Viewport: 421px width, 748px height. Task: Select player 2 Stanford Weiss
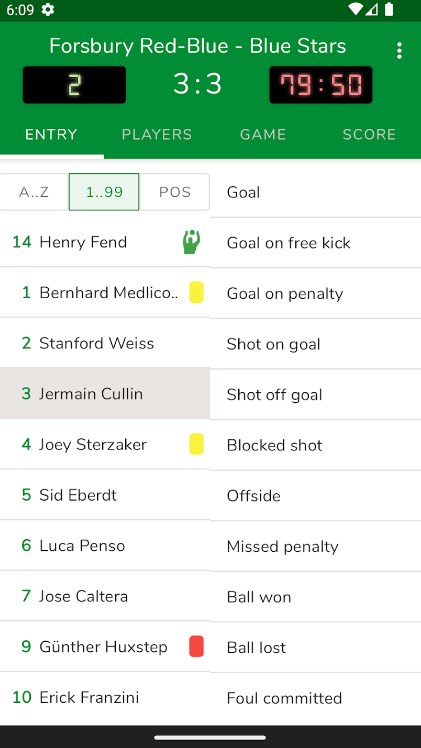(105, 343)
